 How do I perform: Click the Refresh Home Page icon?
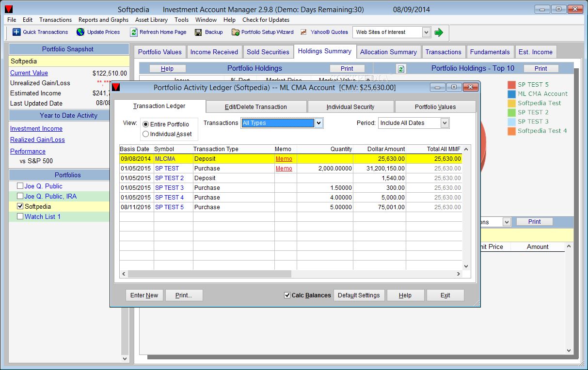(x=134, y=32)
